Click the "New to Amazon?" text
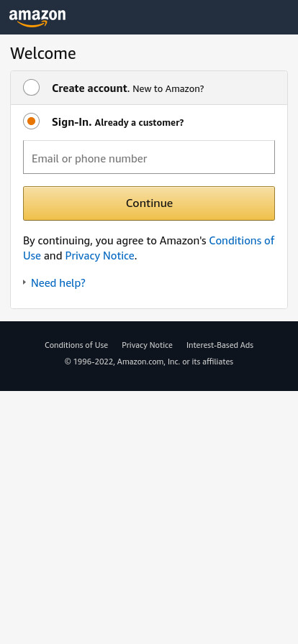 pyautogui.click(x=168, y=88)
